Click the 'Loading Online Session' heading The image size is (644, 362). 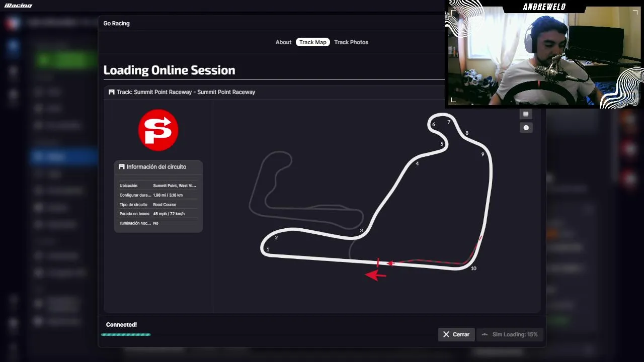169,70
